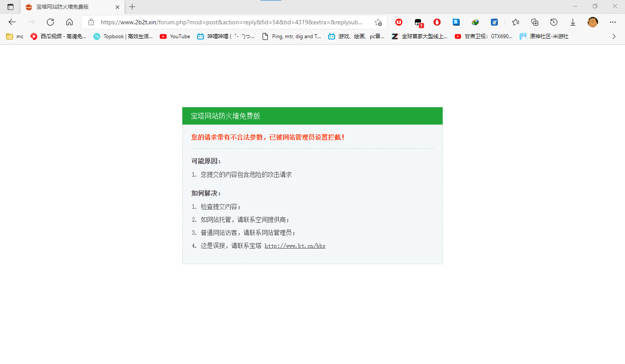This screenshot has height=364, width=625.
Task: Refresh the current page
Action: (50, 22)
